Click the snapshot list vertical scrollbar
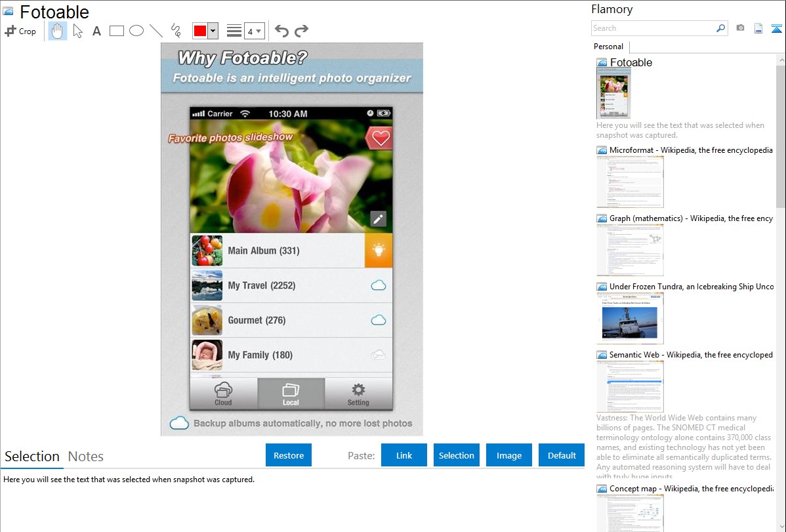The width and height of the screenshot is (786, 532). (x=781, y=135)
